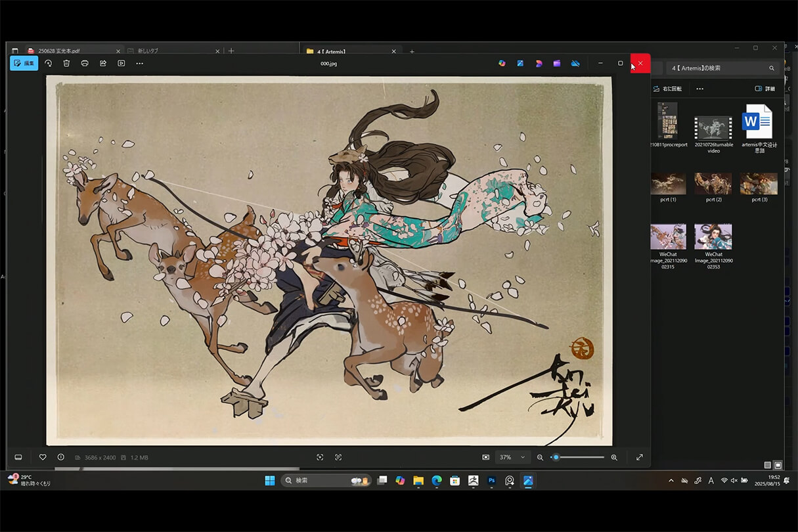Click the 右に回転 button in Explorer
Viewport: 798px width, 532px height.
pyautogui.click(x=668, y=89)
